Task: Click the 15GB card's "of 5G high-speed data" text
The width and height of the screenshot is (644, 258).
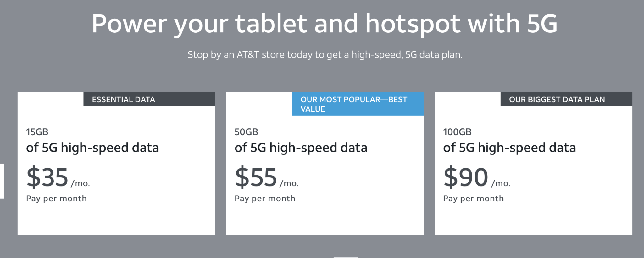Action: [92, 148]
